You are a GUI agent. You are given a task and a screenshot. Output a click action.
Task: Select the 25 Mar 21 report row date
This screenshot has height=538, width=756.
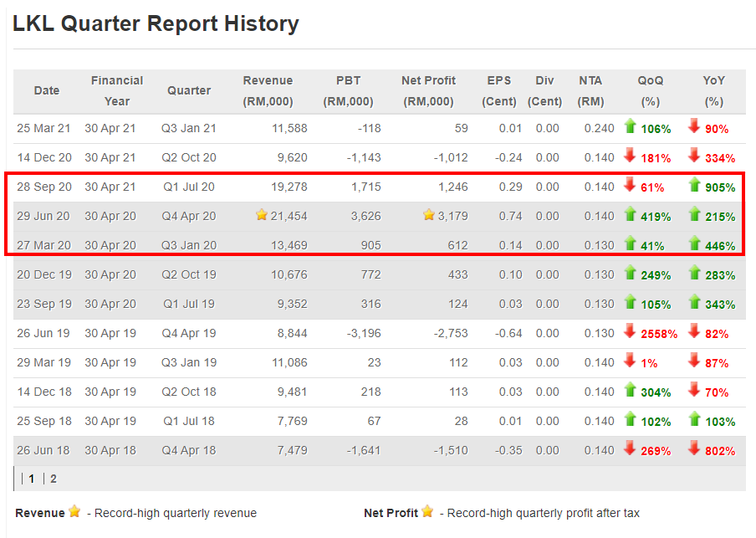point(43,129)
